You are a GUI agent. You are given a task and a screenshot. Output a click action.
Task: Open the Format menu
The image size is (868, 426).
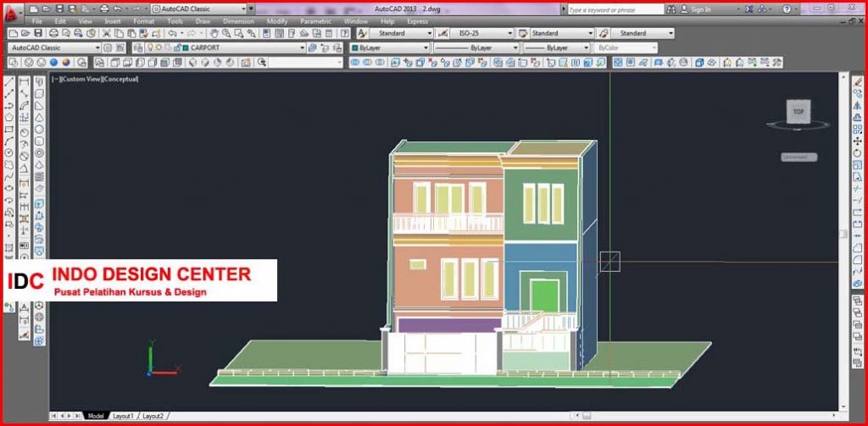pos(144,21)
